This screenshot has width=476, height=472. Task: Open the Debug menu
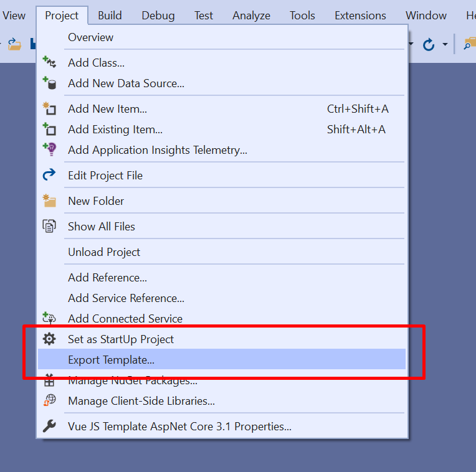[158, 16]
